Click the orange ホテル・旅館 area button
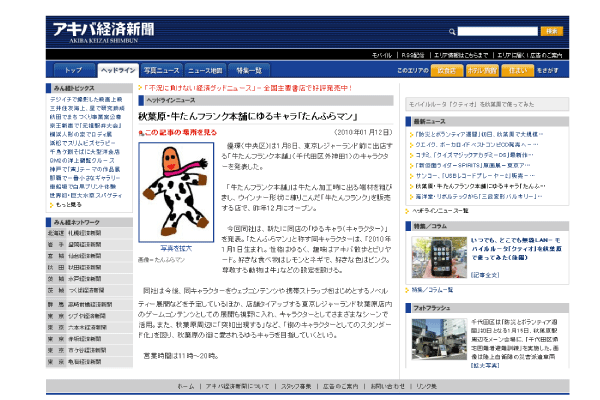600x400 pixels. tap(482, 70)
